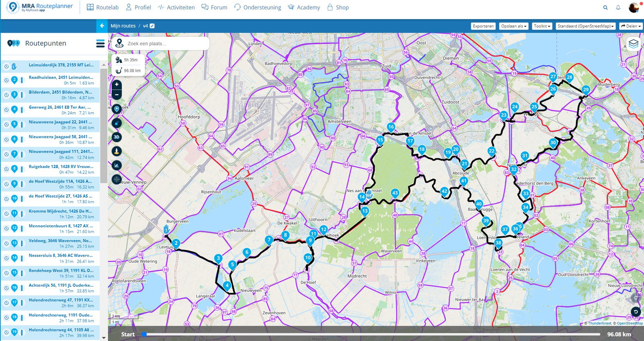
Task: Click map waypoint marker 27
Action: 553,77
